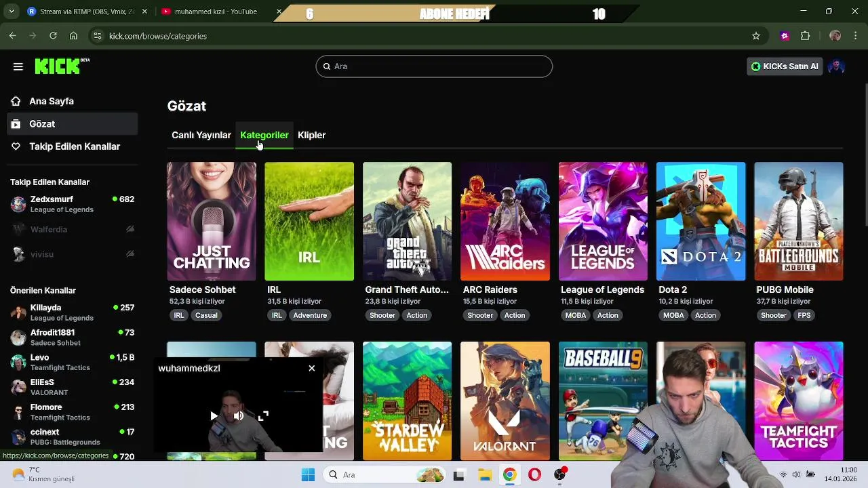This screenshot has height=488, width=868.
Task: Select the Kategoriler tab
Action: point(264,135)
